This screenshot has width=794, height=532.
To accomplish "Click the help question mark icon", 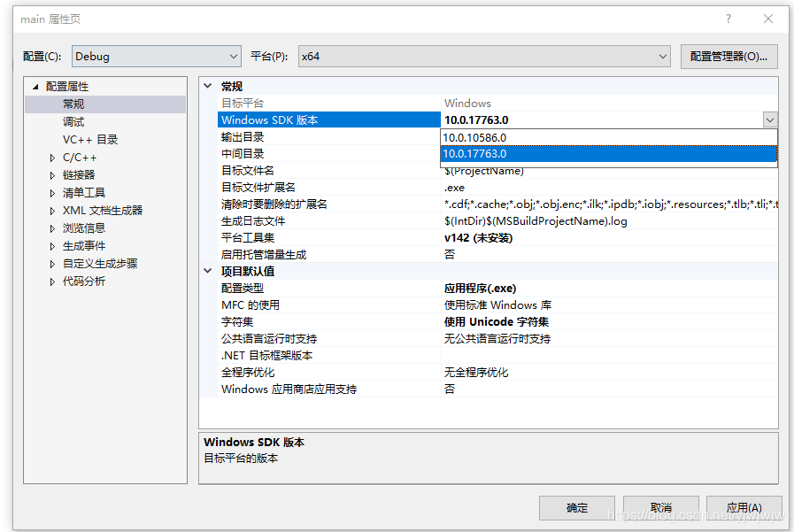I will 728,19.
